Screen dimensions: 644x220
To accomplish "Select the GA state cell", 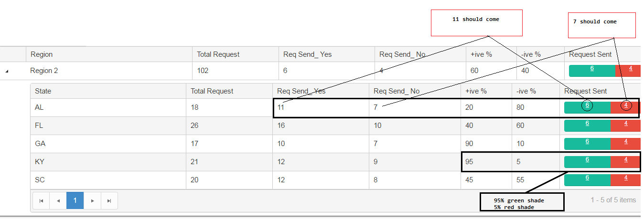I will coord(40,144).
